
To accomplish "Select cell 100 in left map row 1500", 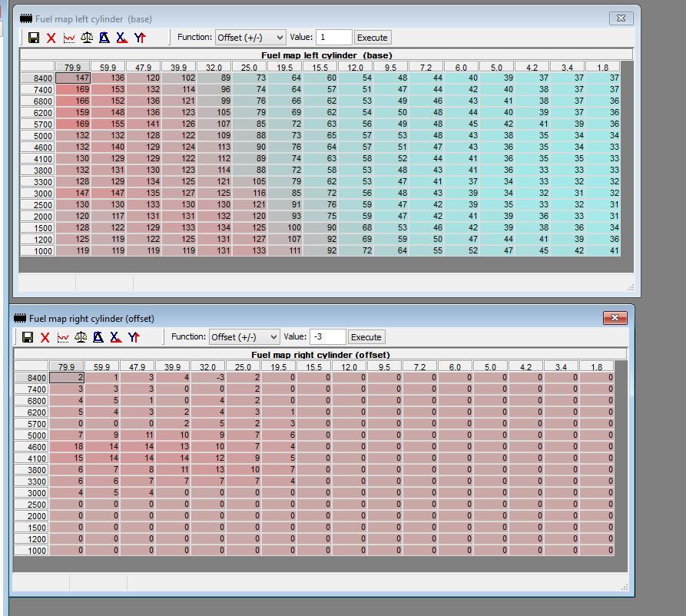I will click(x=285, y=227).
